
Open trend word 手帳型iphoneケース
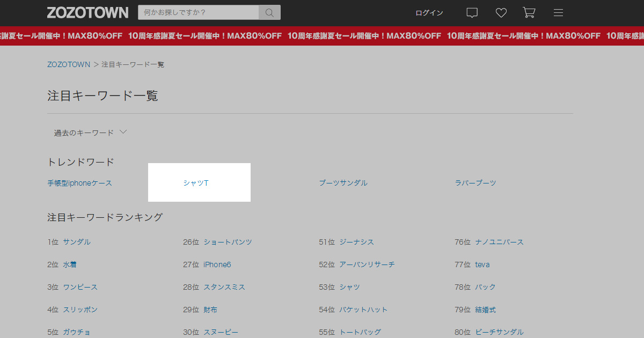[x=80, y=183]
